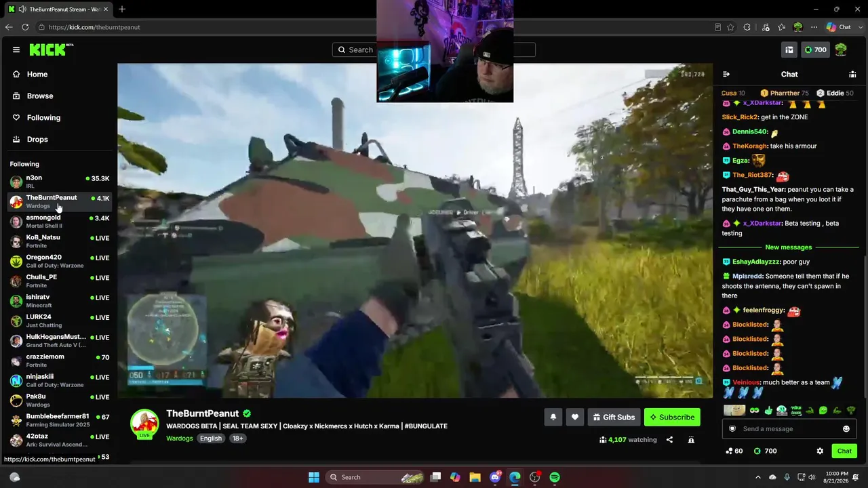Image resolution: width=868 pixels, height=488 pixels.
Task: Show chat users list icon
Action: click(x=852, y=75)
